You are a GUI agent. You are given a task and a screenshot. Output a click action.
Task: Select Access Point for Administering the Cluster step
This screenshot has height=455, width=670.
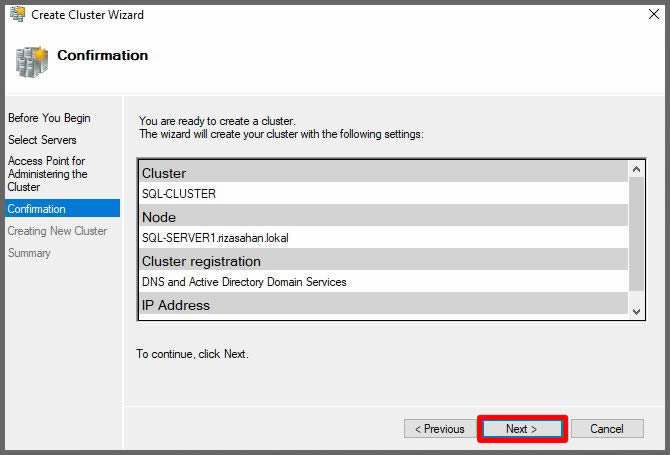(x=47, y=174)
